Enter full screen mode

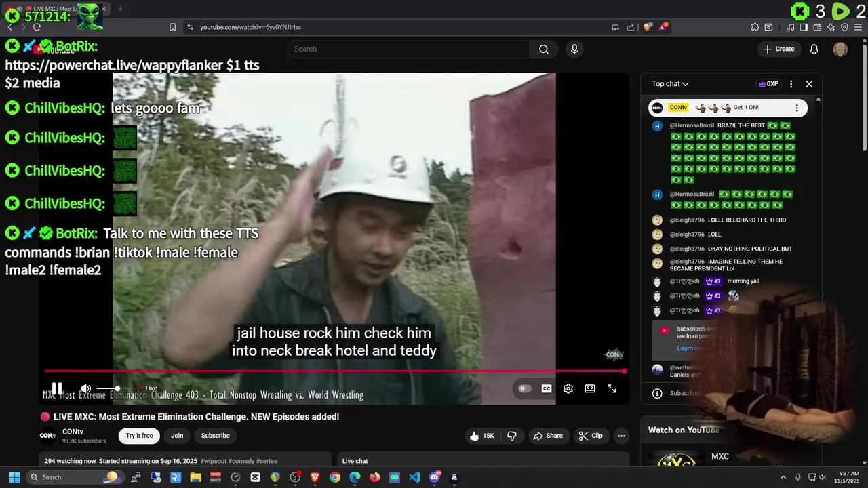pyautogui.click(x=612, y=388)
